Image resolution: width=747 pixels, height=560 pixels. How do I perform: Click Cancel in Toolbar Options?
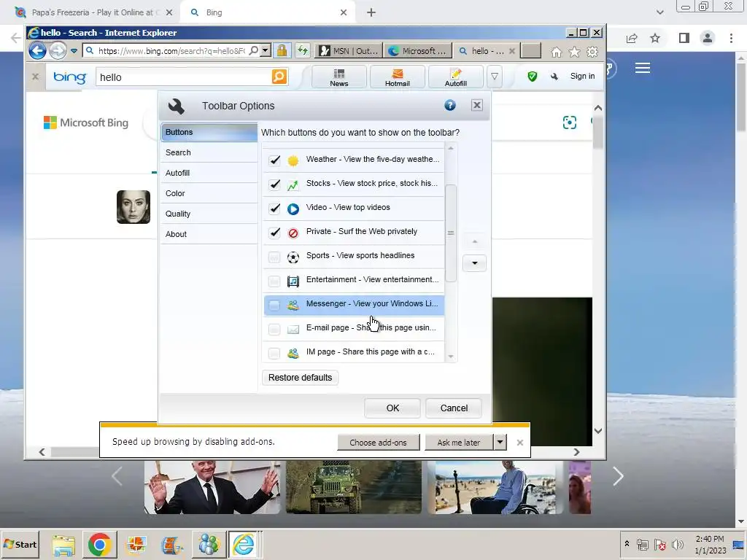click(454, 408)
